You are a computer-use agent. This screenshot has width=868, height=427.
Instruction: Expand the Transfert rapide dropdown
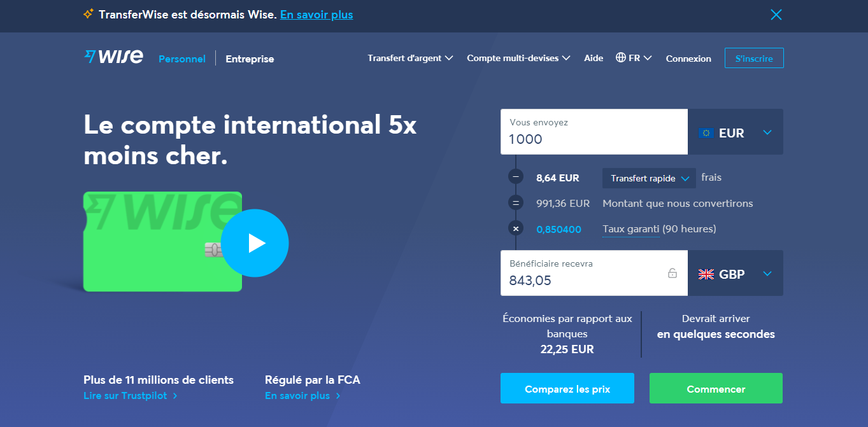pos(648,178)
